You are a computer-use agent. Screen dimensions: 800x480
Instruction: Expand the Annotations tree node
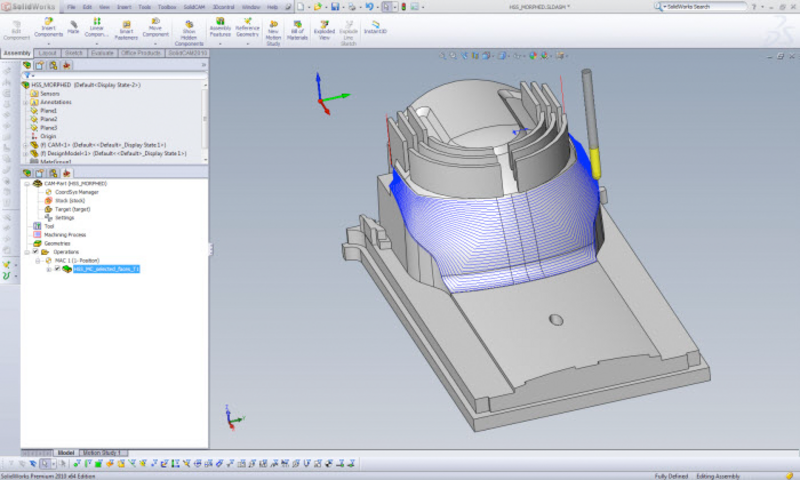coord(26,102)
